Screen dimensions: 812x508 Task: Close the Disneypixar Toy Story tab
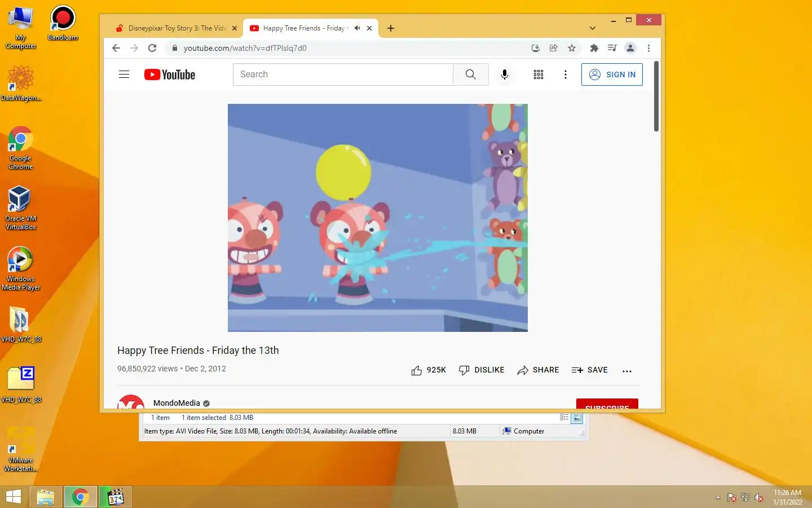(x=235, y=28)
